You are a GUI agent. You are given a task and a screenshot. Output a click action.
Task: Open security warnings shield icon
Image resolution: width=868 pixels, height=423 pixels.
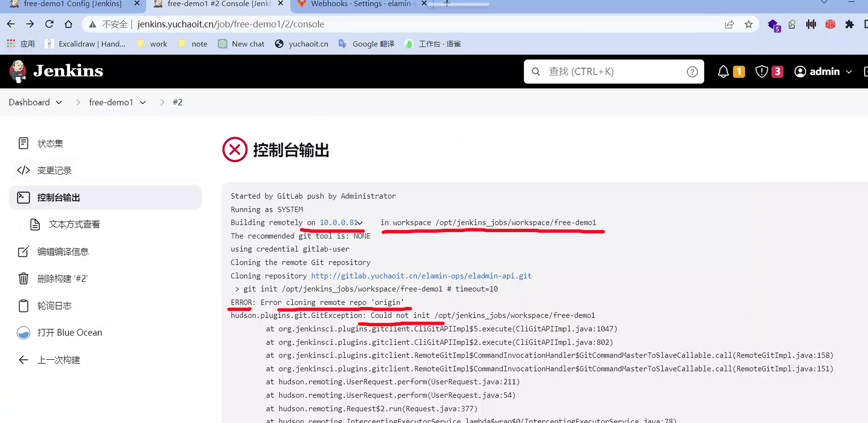[x=761, y=72]
